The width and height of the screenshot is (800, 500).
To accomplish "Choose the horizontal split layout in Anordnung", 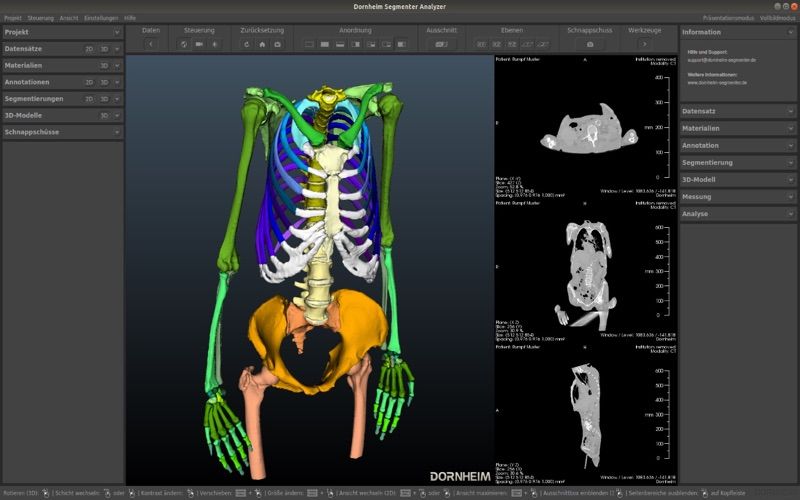I will pyautogui.click(x=340, y=44).
